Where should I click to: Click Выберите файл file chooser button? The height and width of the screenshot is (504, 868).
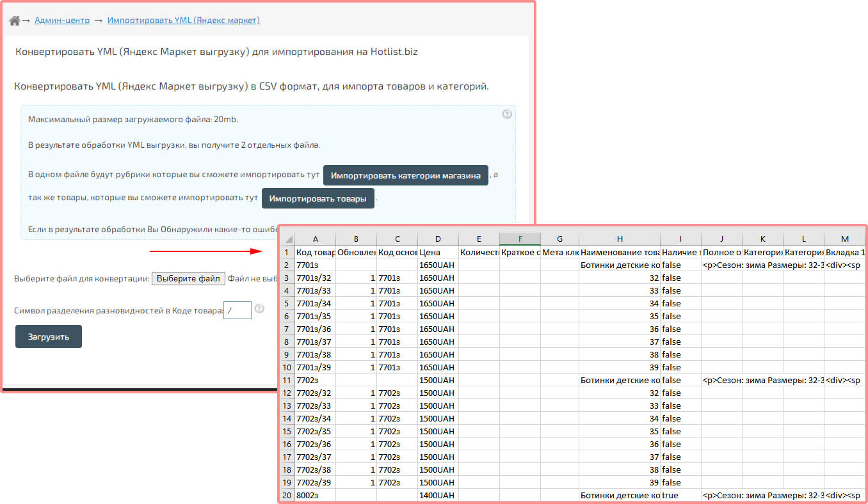(188, 278)
